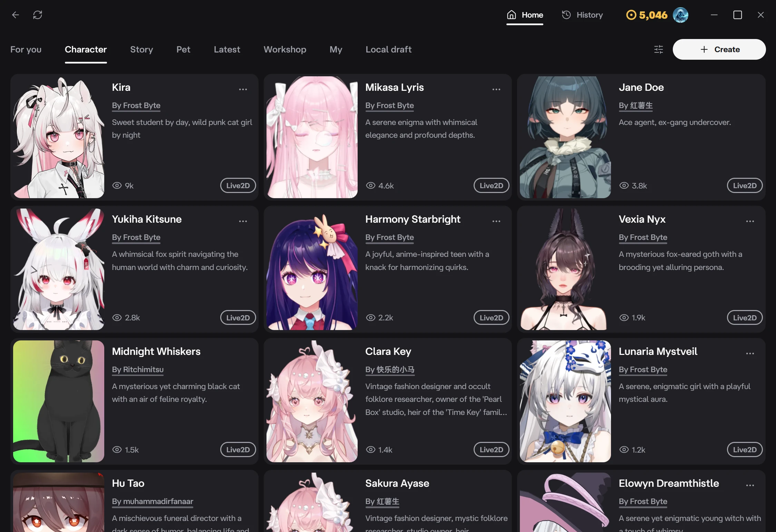The image size is (776, 532).
Task: Go back using the back arrow icon
Action: pyautogui.click(x=16, y=15)
